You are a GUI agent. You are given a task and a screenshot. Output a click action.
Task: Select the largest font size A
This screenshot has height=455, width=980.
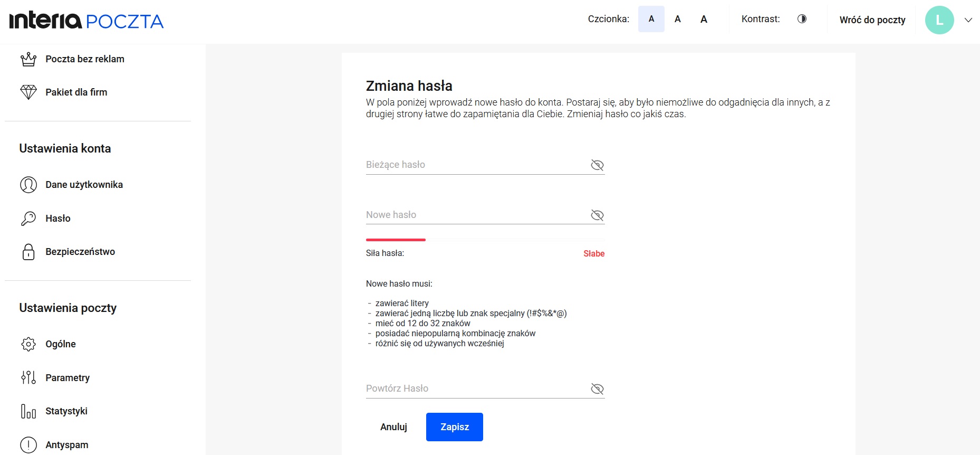tap(704, 19)
